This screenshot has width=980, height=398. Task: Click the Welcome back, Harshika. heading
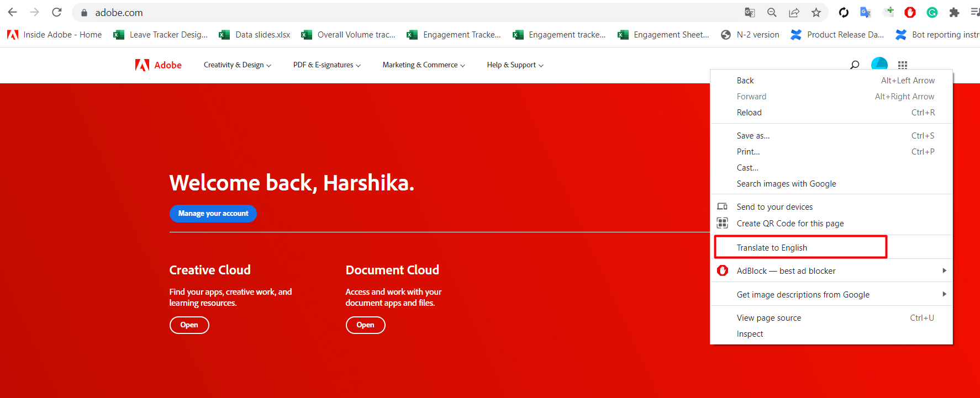pos(292,183)
